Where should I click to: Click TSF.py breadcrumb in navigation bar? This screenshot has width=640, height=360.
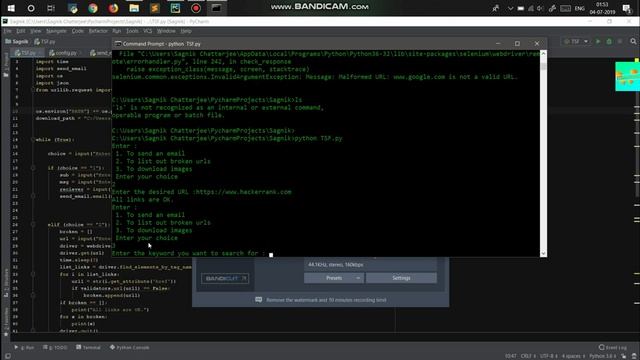45,42
